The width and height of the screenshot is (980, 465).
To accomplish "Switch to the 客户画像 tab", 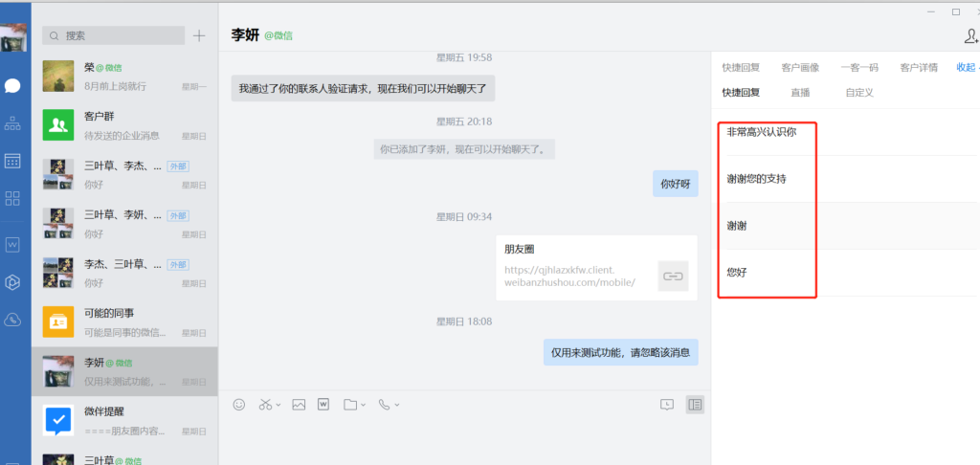I will pyautogui.click(x=800, y=68).
